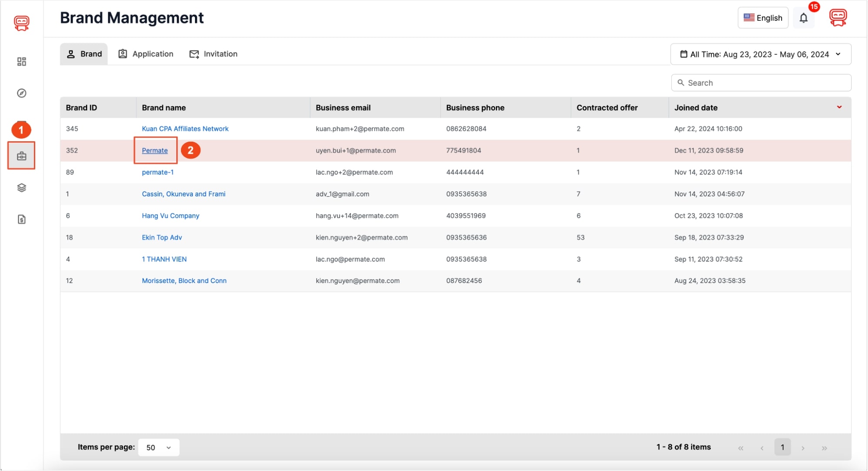
Task: Select page 1 in pagination
Action: (783, 447)
